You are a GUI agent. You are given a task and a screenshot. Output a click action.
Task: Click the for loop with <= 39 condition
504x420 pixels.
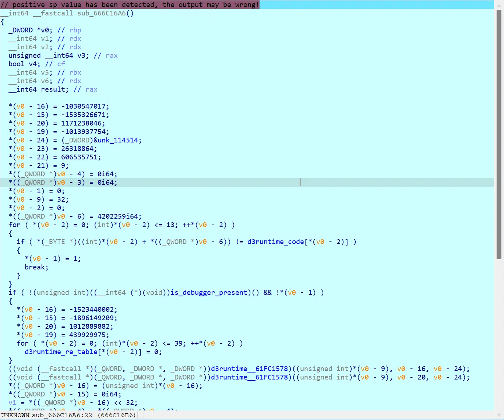click(130, 343)
